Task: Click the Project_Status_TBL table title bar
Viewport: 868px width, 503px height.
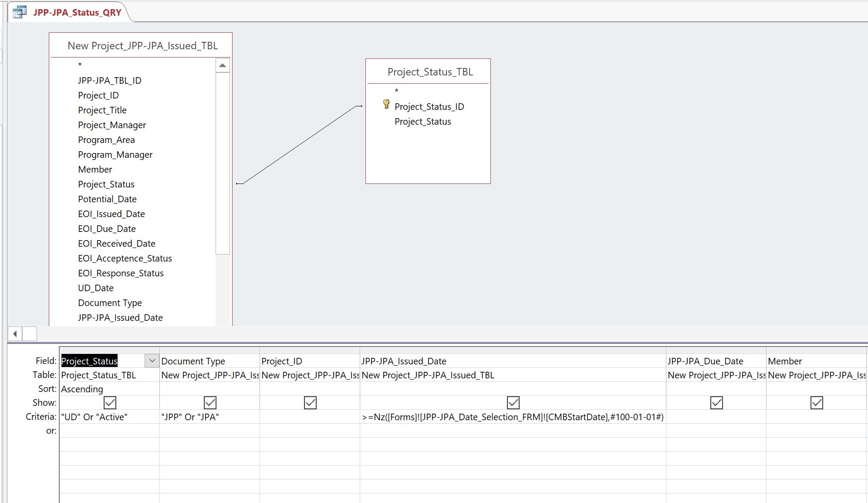Action: (x=429, y=72)
